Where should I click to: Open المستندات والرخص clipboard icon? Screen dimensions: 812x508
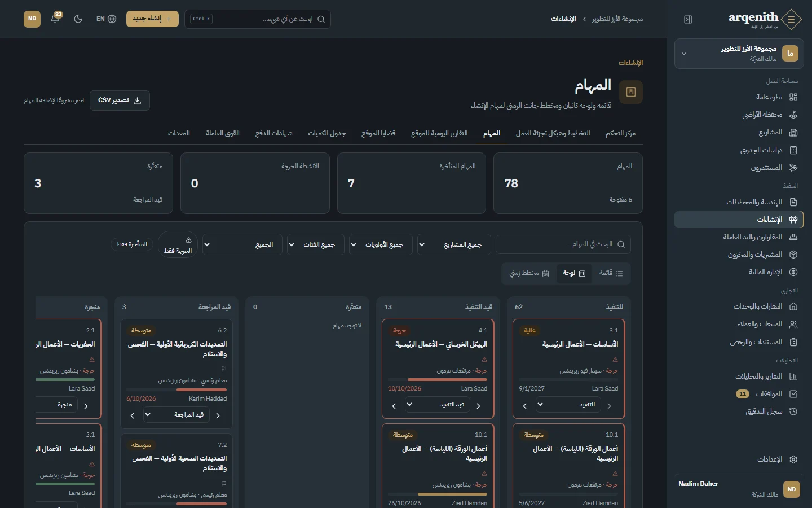click(x=793, y=342)
